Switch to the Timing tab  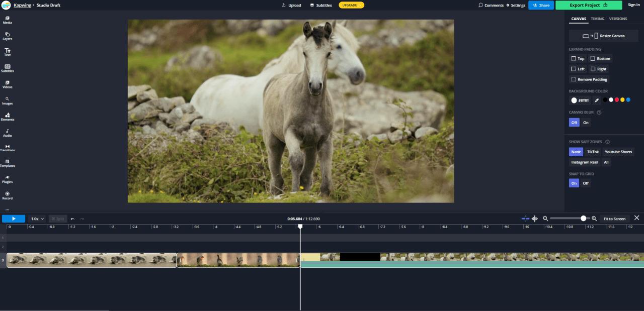[597, 19]
